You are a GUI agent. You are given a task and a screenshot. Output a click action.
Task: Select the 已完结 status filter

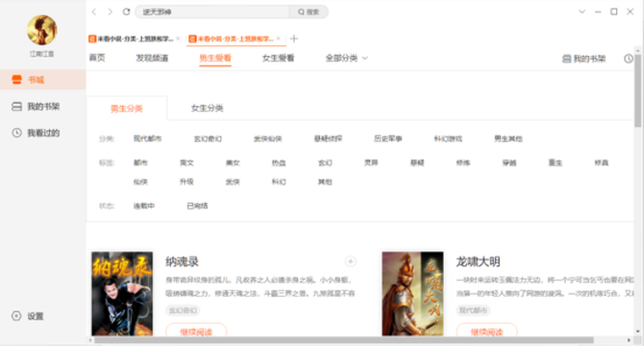pos(197,206)
